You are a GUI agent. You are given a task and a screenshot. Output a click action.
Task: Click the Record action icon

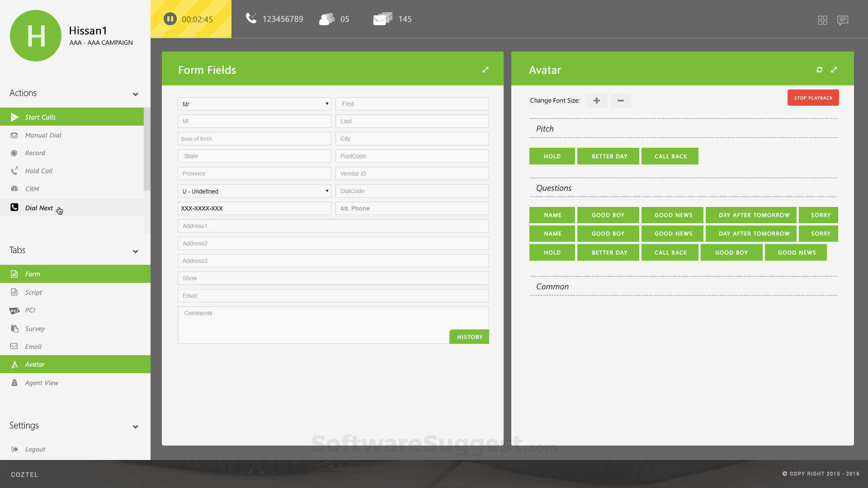coord(14,153)
